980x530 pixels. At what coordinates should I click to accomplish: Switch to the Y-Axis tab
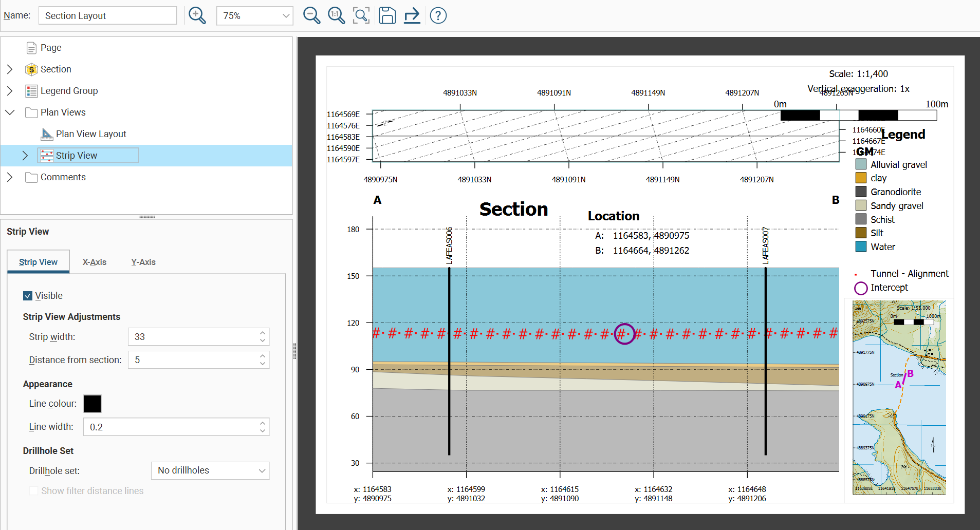(x=143, y=262)
